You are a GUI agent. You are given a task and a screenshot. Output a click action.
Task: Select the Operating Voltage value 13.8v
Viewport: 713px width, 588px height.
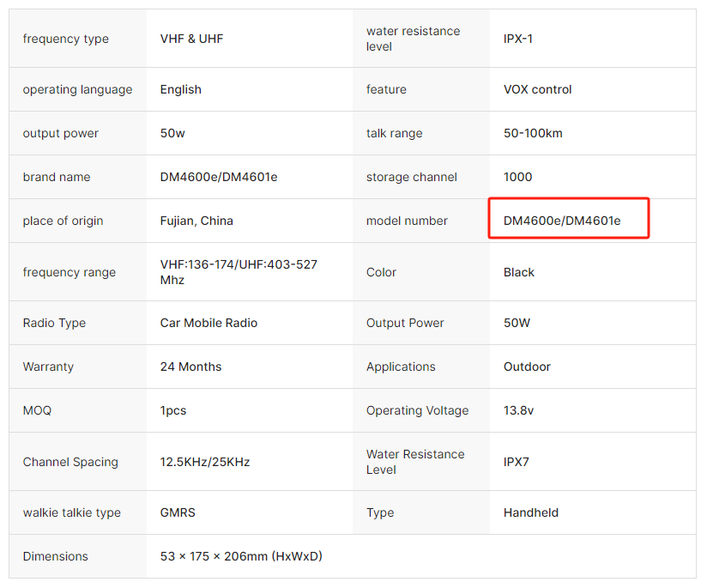[518, 410]
